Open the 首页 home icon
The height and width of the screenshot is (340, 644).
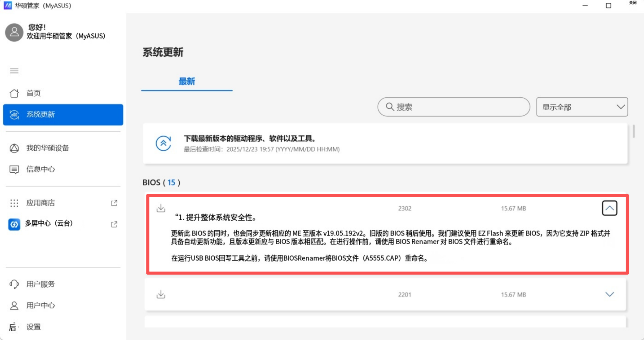click(14, 93)
